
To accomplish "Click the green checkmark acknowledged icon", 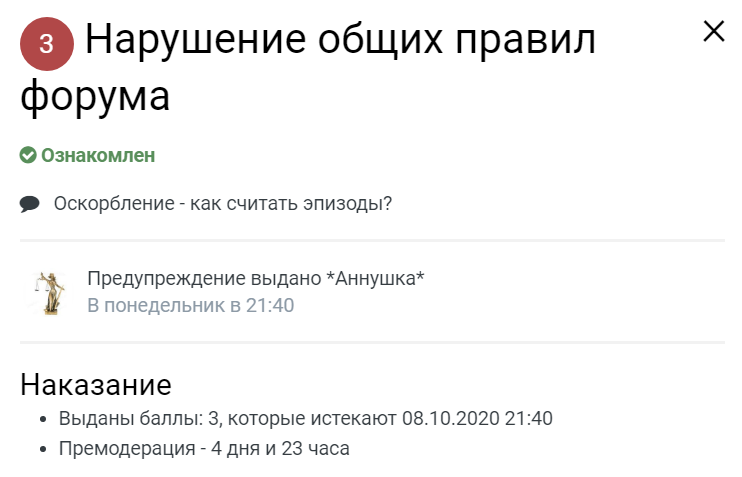I will 28,155.
